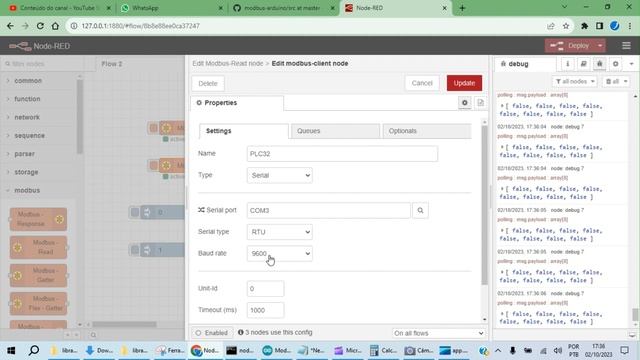Go to browser home page
The width and height of the screenshot is (640, 360).
55,26
